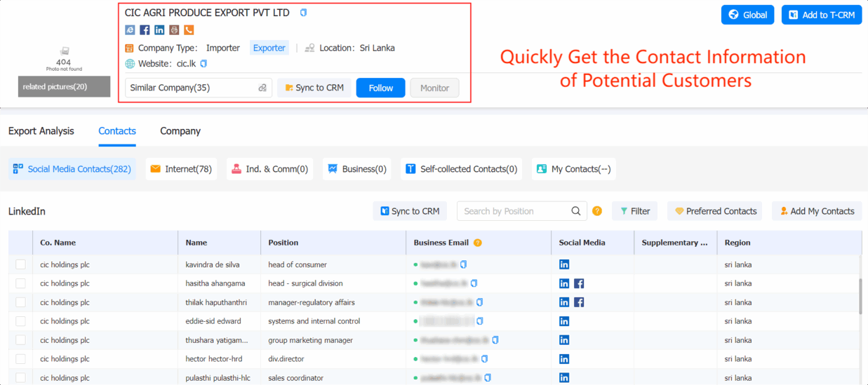Click the link icon in Similar Company box
The height and width of the screenshot is (385, 868).
point(262,88)
